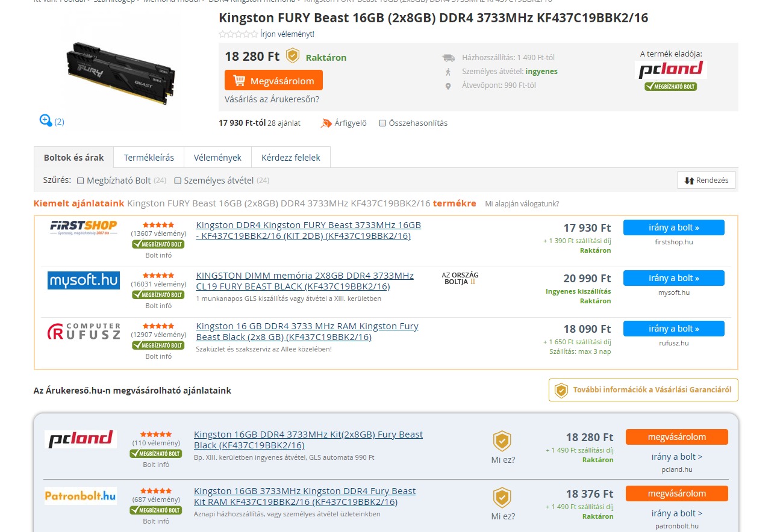Click the orange Megvásárolom button at top

point(273,81)
